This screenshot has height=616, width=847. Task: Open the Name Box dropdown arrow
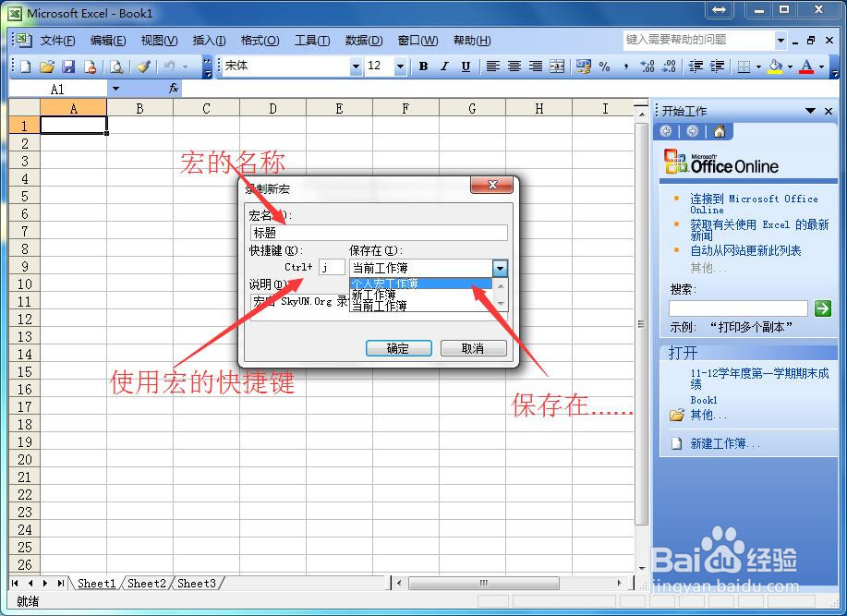[115, 89]
